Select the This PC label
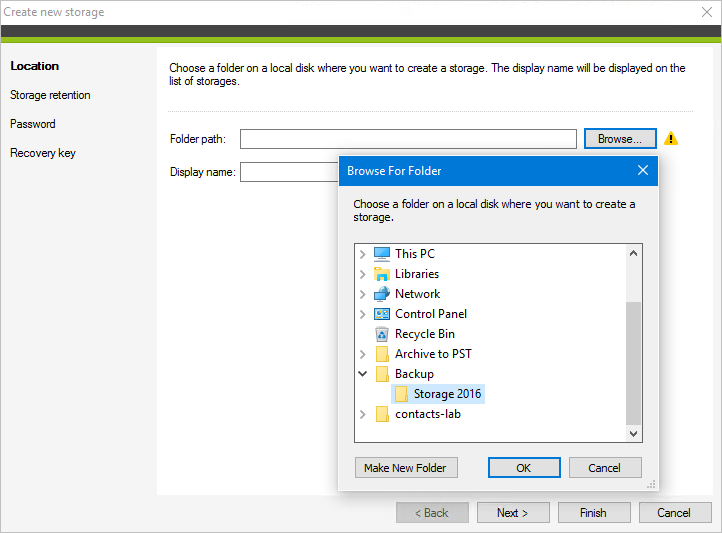Viewport: 722px width, 533px height. pos(415,254)
